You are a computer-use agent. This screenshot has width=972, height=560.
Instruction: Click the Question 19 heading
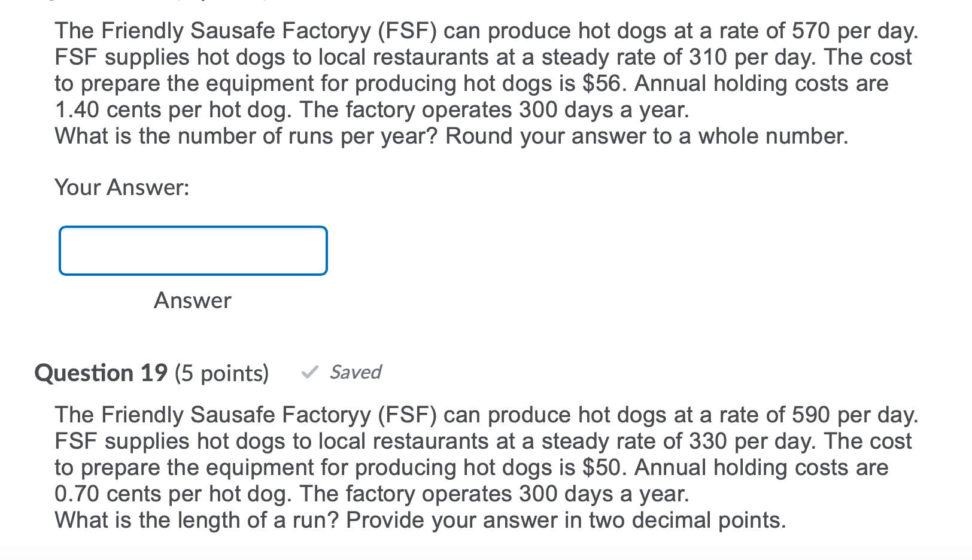point(101,372)
